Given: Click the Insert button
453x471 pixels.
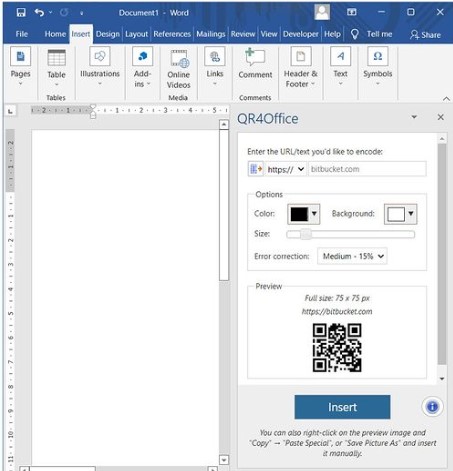Looking at the screenshot, I should [x=342, y=407].
